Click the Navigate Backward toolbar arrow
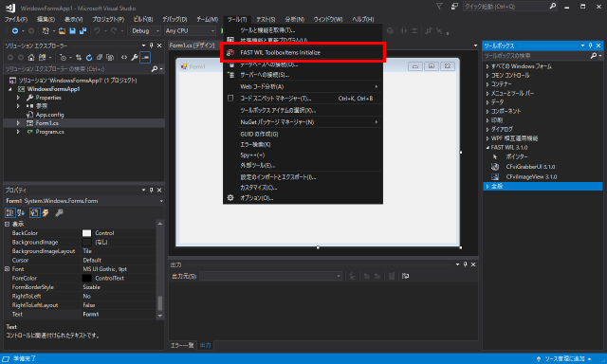607x364 pixels. 15,30
